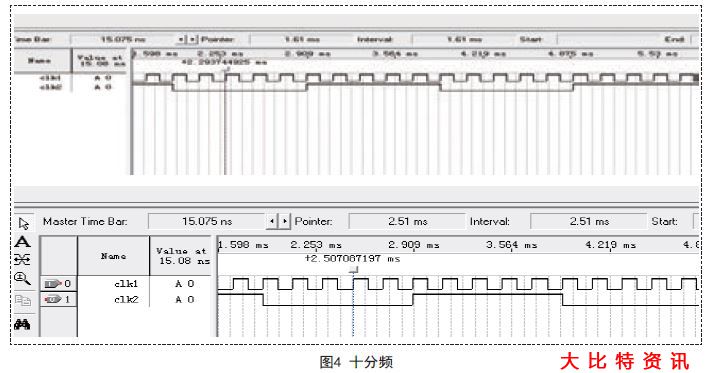Click the Pointer 2.51 ms field
The image size is (707, 373).
click(407, 221)
